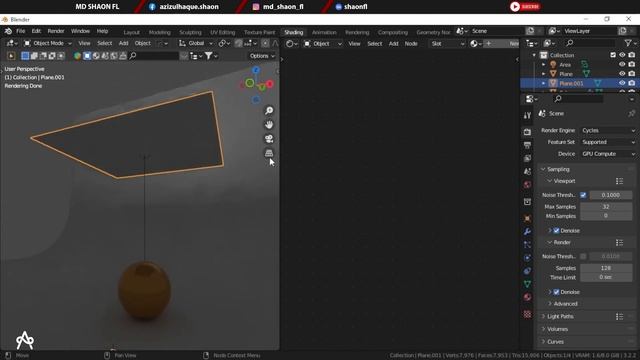Open the Edit menu
This screenshot has width=640, height=360.
tap(36, 31)
